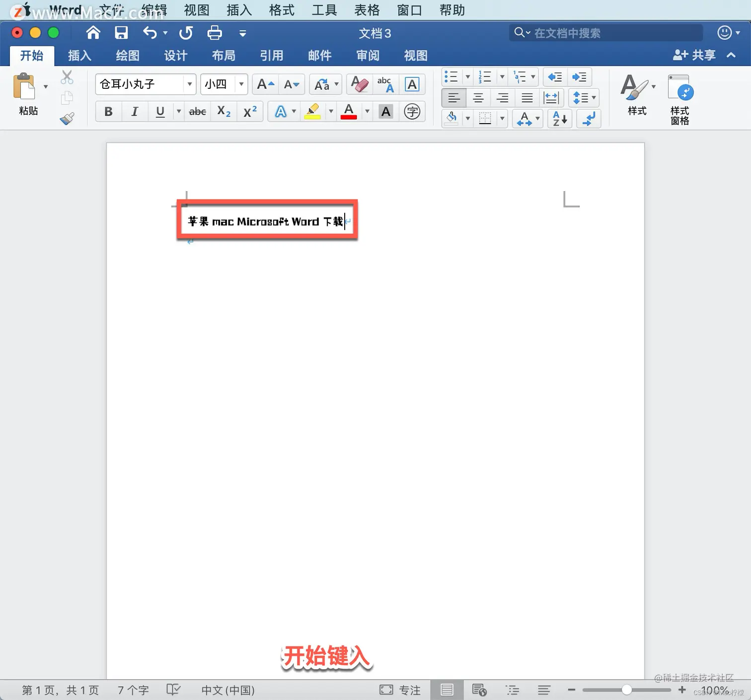Show paragraph marks icon
Image resolution: width=751 pixels, height=700 pixels.
[x=589, y=119]
